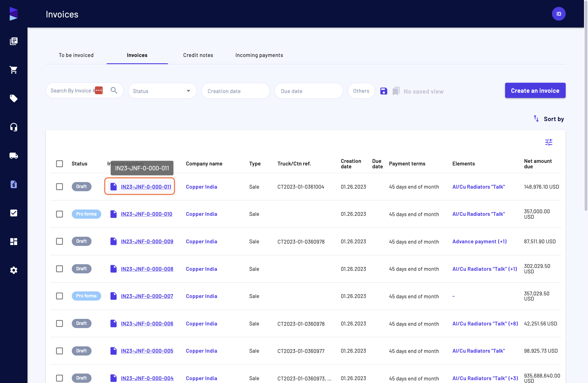Screen dimensions: 588x383
Task: Click the saved views bookmark icon
Action: coord(396,91)
